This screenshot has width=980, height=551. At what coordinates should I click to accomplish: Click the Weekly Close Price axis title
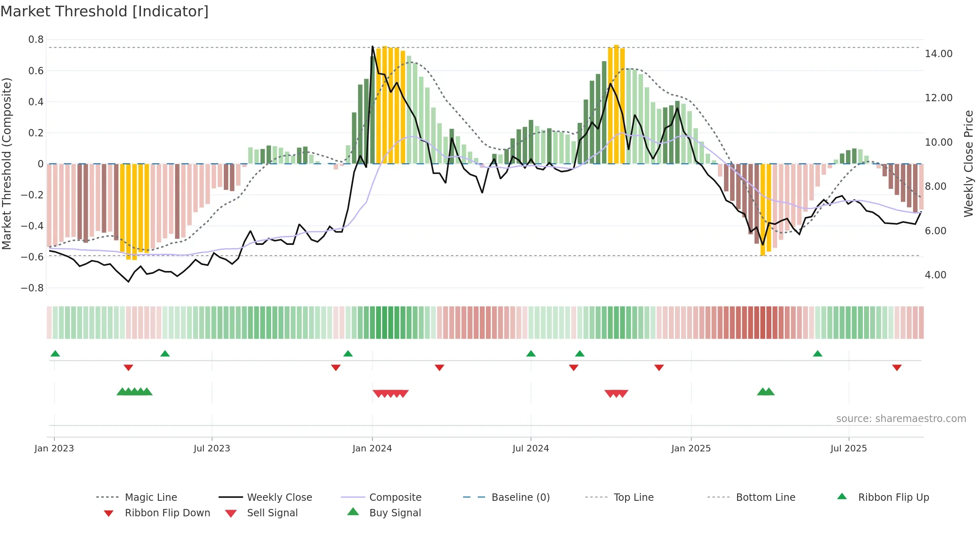969,164
